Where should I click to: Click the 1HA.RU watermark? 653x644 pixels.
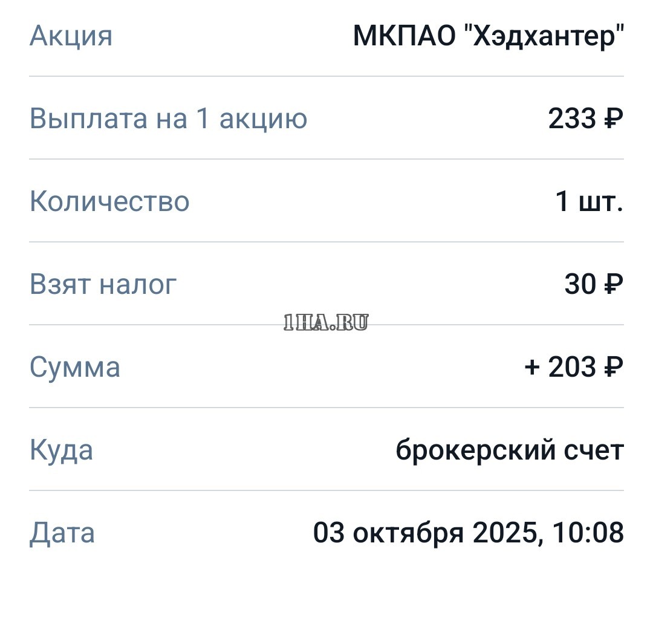tap(326, 324)
